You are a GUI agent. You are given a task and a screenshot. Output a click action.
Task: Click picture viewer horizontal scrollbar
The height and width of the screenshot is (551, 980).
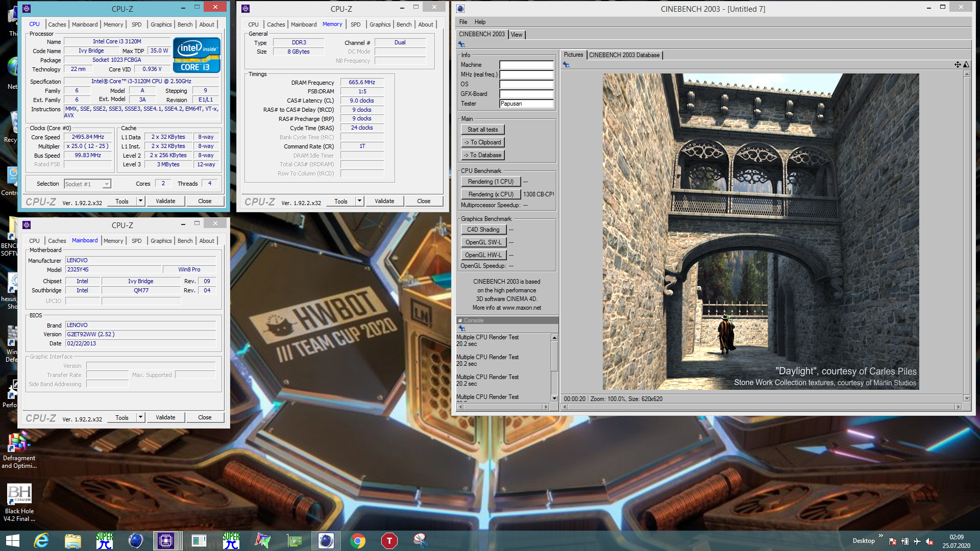(761, 407)
